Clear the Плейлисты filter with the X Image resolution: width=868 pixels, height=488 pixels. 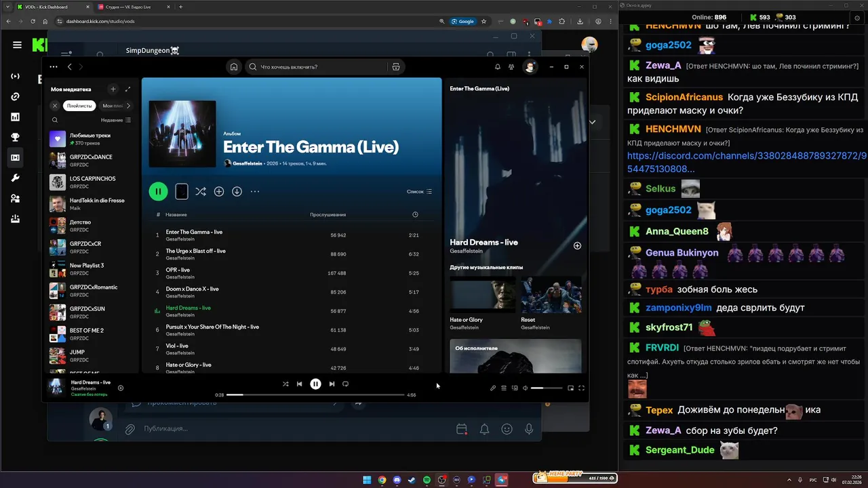(x=55, y=106)
